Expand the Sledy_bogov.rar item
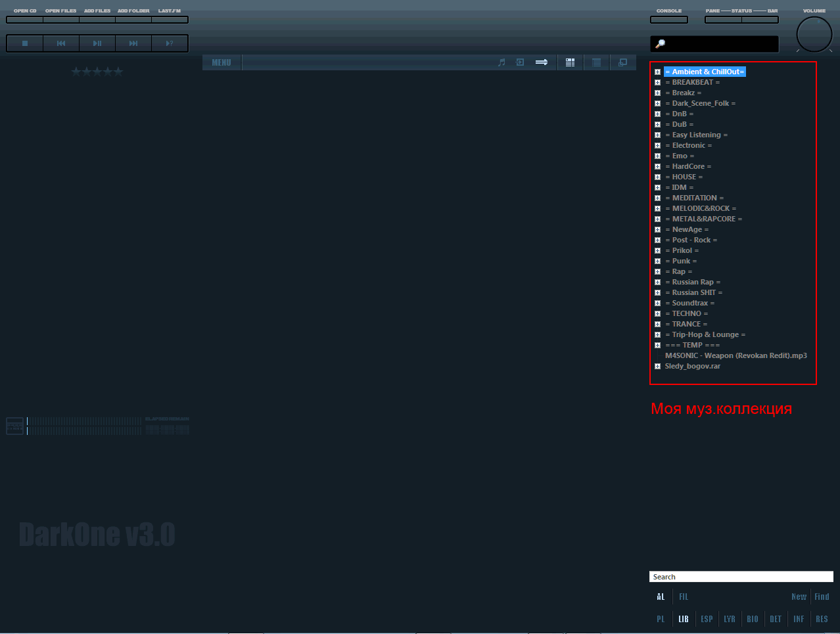This screenshot has height=634, width=840. [657, 367]
